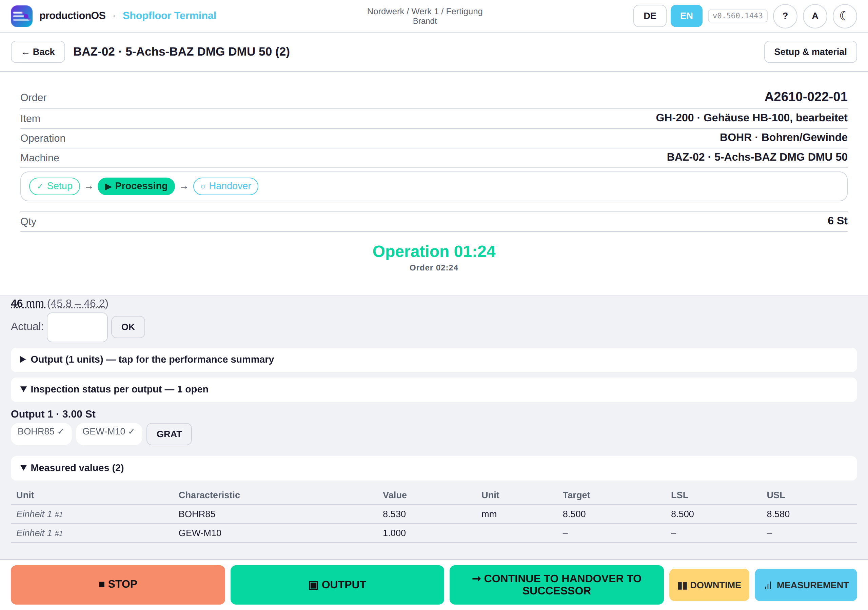Open the user avatar A button
Screen dimensions: 868x610
[815, 16]
